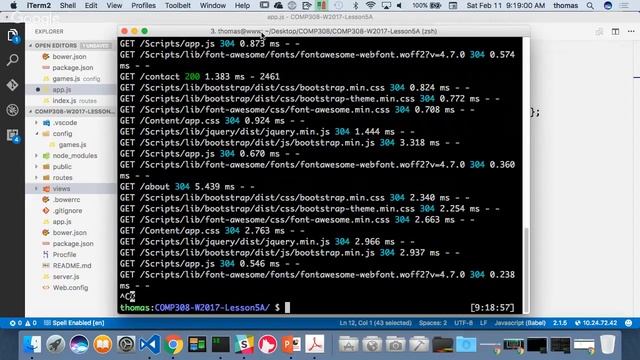Collapse the config folder
Screen dimensions: 640x360
(62, 133)
